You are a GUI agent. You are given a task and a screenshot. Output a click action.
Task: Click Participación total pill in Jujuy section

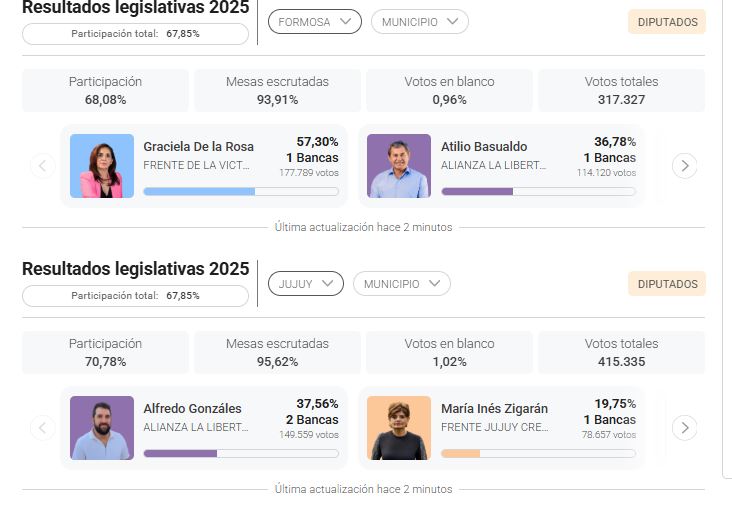click(x=135, y=296)
